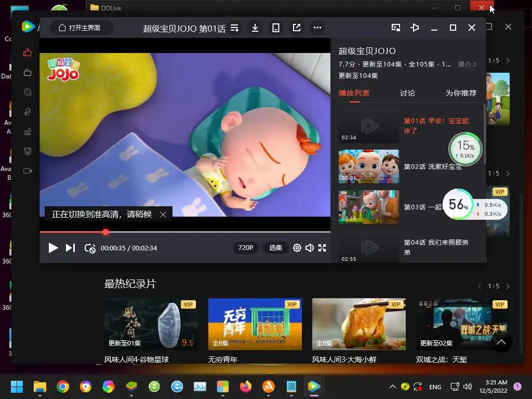Open the 选集 episode selector
532x399 pixels.
click(275, 248)
